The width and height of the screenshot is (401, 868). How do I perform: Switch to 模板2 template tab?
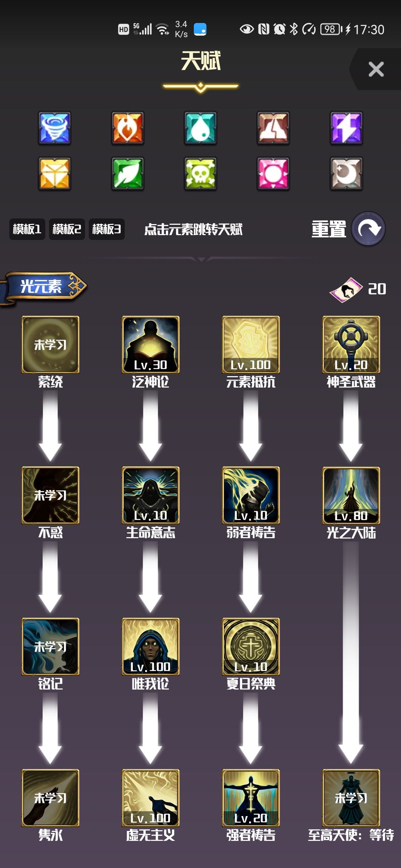tap(67, 229)
